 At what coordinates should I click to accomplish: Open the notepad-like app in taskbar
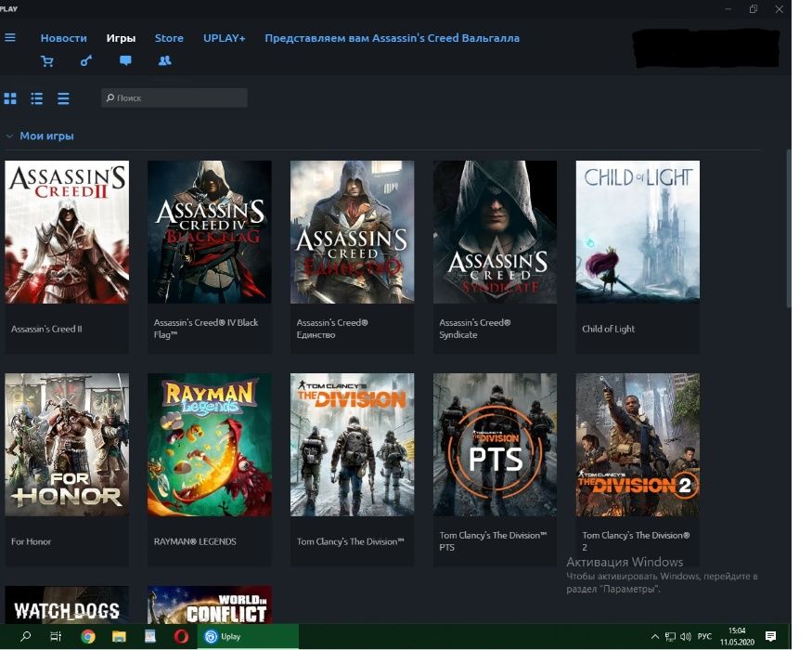pyautogui.click(x=150, y=636)
